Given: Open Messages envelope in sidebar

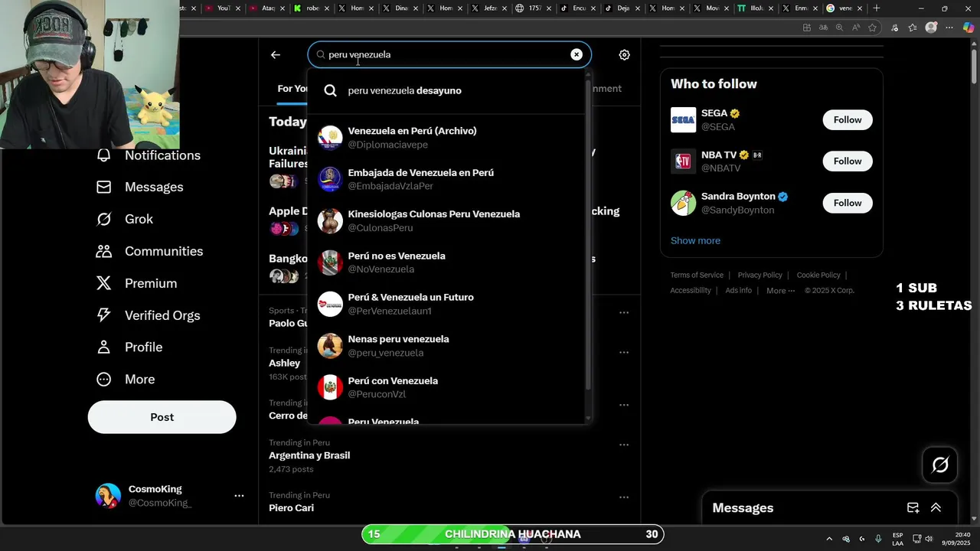Looking at the screenshot, I should (x=104, y=187).
